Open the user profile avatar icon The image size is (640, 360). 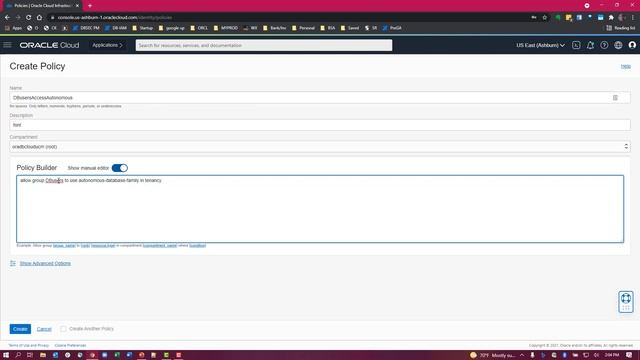click(632, 45)
